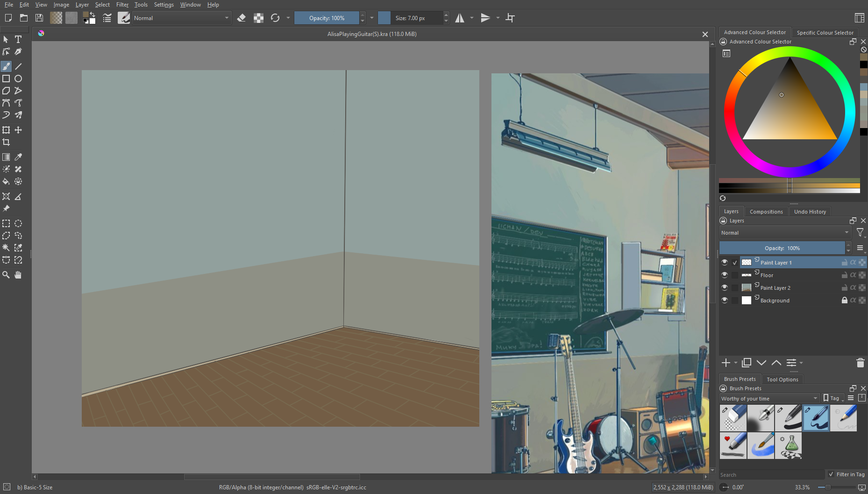Image resolution: width=868 pixels, height=494 pixels.
Task: Open the Filter menu
Action: (122, 5)
